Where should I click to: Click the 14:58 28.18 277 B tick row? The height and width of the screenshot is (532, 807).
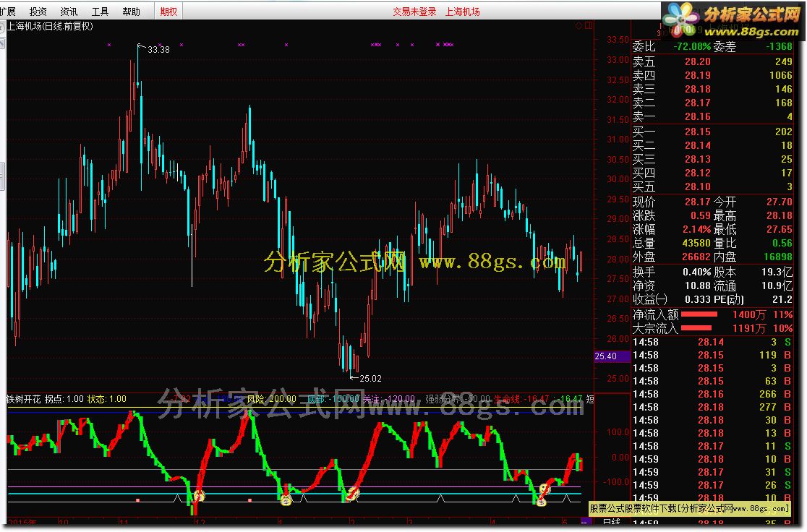coord(712,407)
